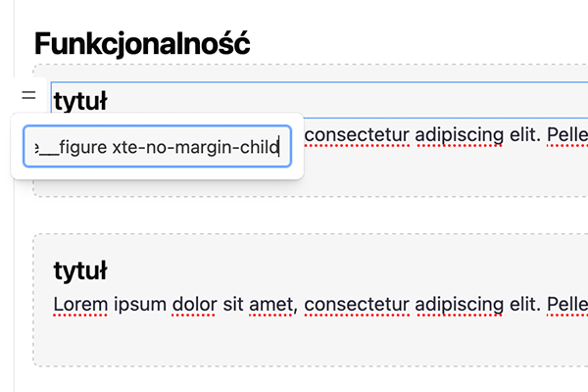Select empty area at bottom of second dashed block

click(294, 343)
